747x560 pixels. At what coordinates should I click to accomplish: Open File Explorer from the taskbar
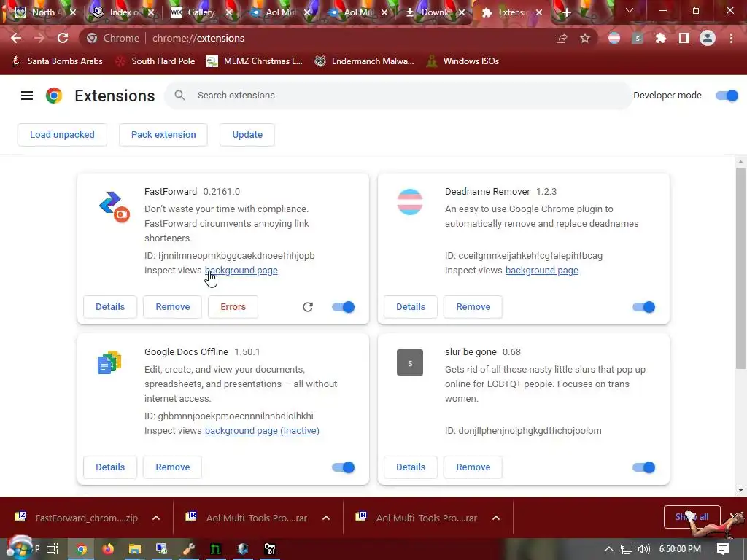135,549
